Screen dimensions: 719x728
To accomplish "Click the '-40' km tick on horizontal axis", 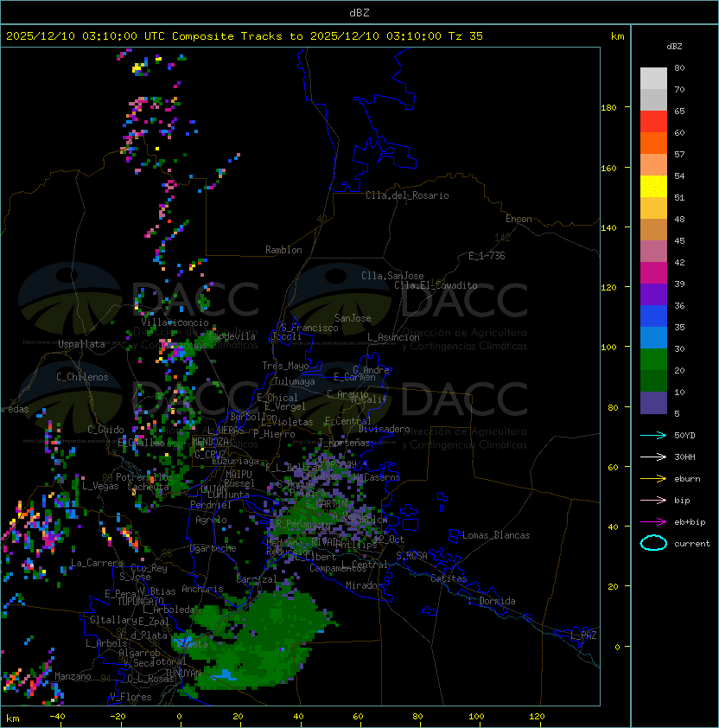I will click(x=57, y=717).
